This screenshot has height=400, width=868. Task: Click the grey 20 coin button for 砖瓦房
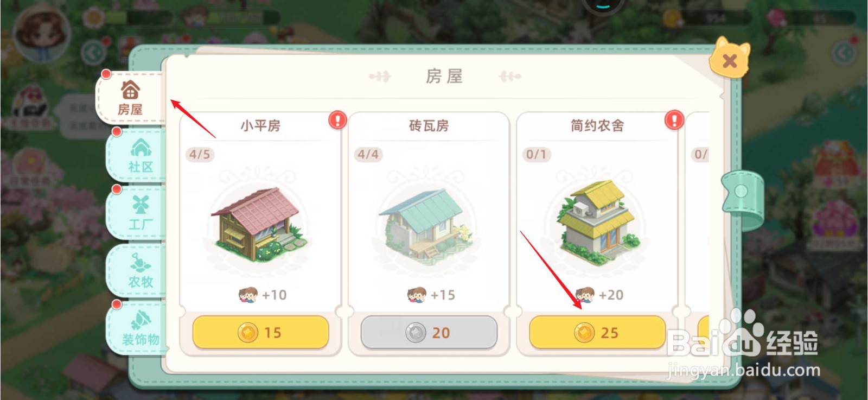click(x=429, y=332)
